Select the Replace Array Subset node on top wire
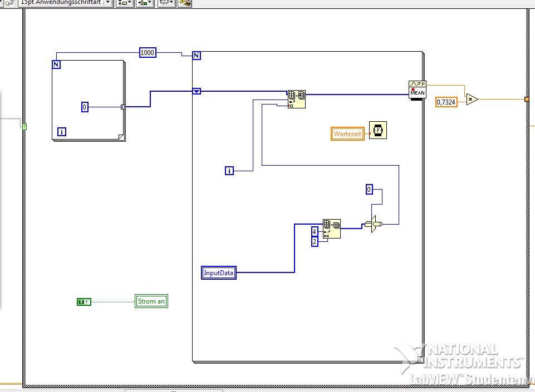Screen dimensions: 535x392 pos(297,99)
